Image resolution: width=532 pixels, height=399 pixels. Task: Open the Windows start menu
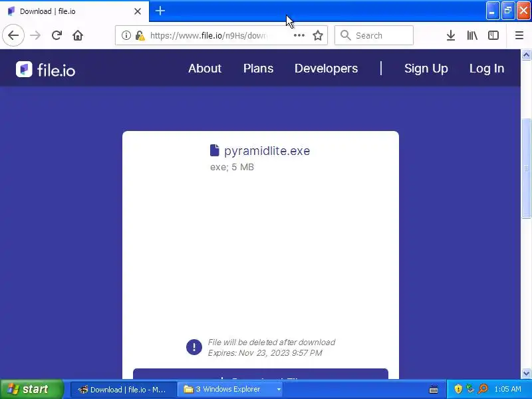(31, 389)
